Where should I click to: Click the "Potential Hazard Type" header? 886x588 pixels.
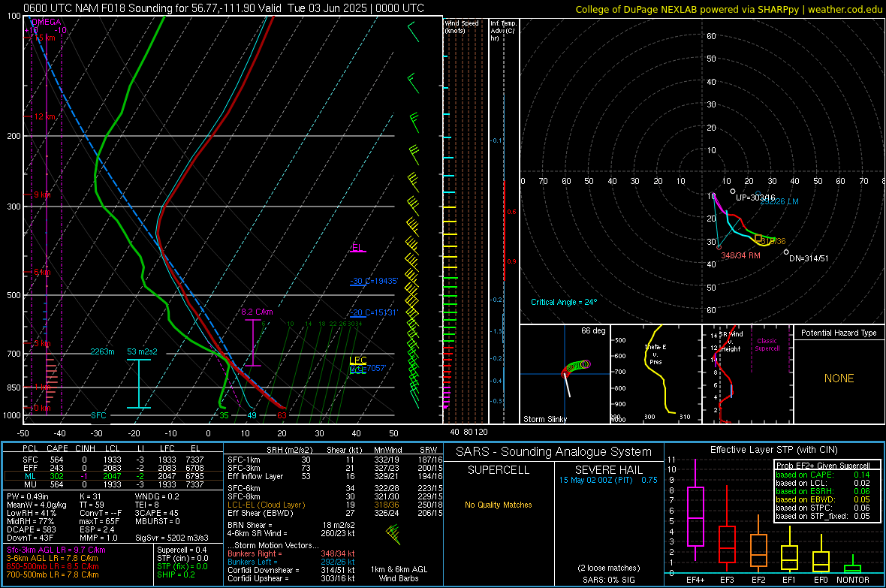click(839, 333)
